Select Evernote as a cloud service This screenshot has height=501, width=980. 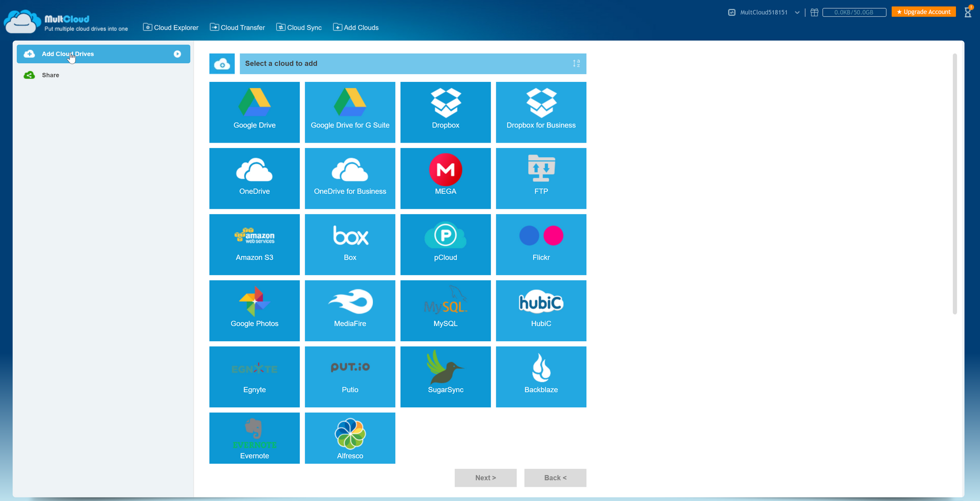click(254, 438)
